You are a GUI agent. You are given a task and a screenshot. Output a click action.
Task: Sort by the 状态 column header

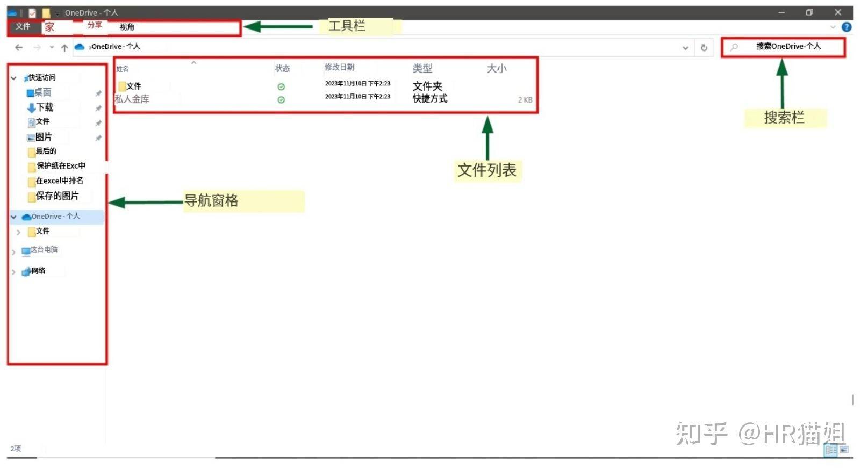(283, 68)
